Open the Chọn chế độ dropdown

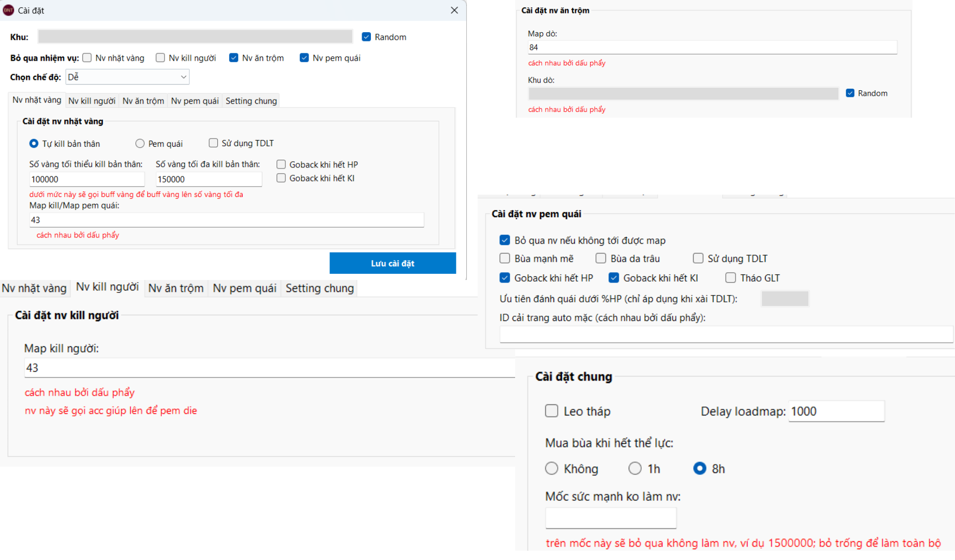point(127,77)
